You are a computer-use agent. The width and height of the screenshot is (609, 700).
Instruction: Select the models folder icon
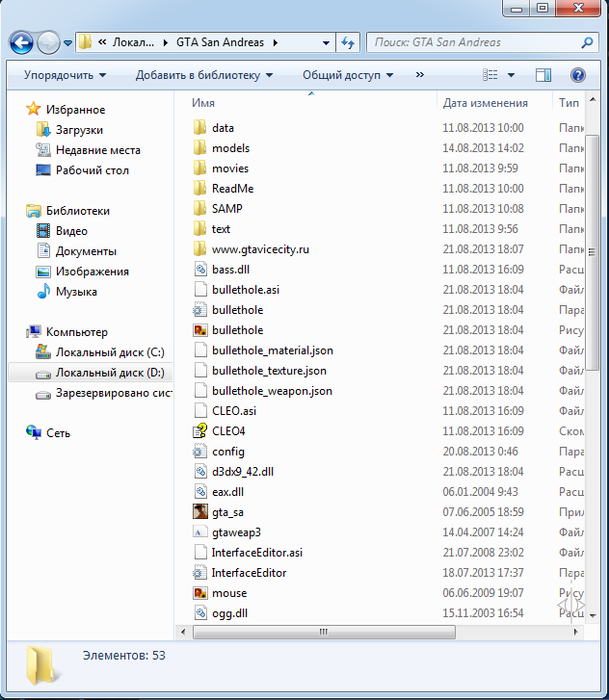coord(199,147)
